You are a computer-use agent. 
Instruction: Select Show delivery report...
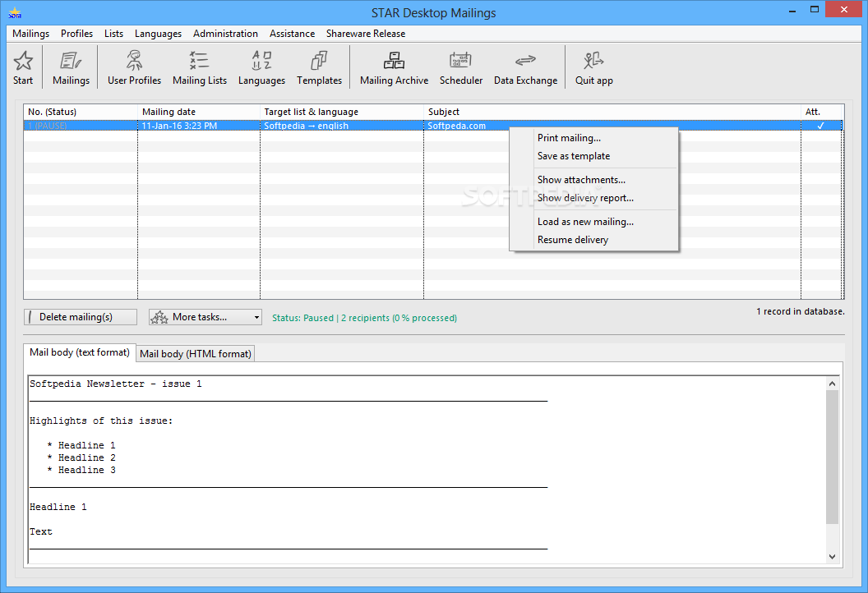pos(594,198)
